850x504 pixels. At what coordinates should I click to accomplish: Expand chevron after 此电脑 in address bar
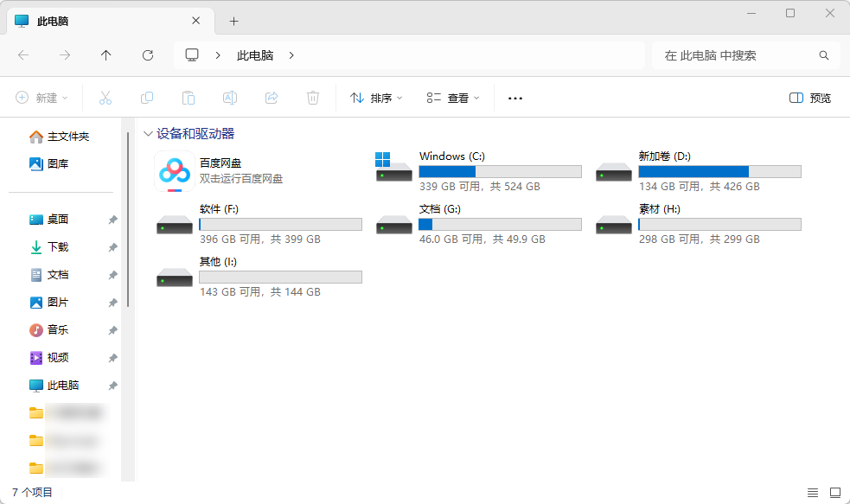(x=291, y=55)
